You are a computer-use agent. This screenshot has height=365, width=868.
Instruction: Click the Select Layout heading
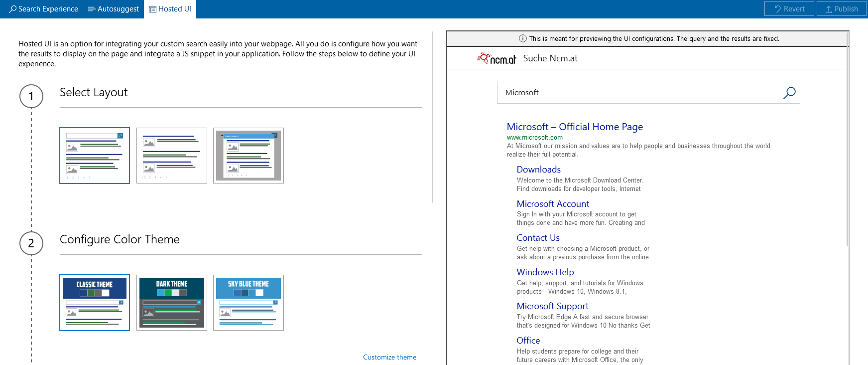[94, 92]
